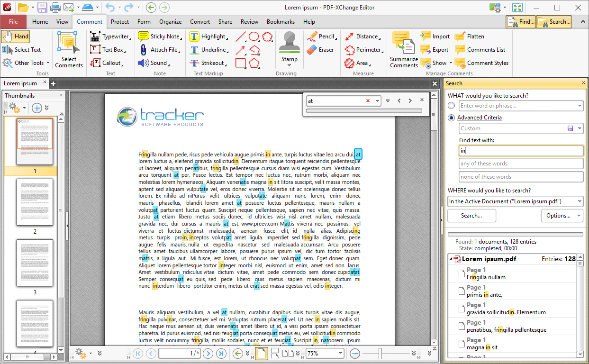Select the Advanced Criteria radio button

452,118
